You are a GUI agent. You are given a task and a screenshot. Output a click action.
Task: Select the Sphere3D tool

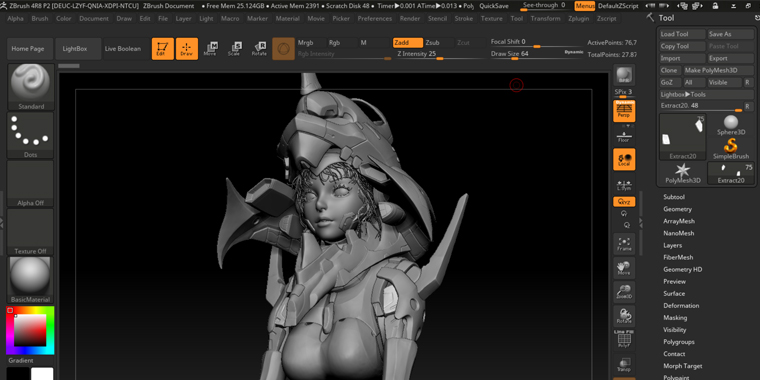coord(731,126)
